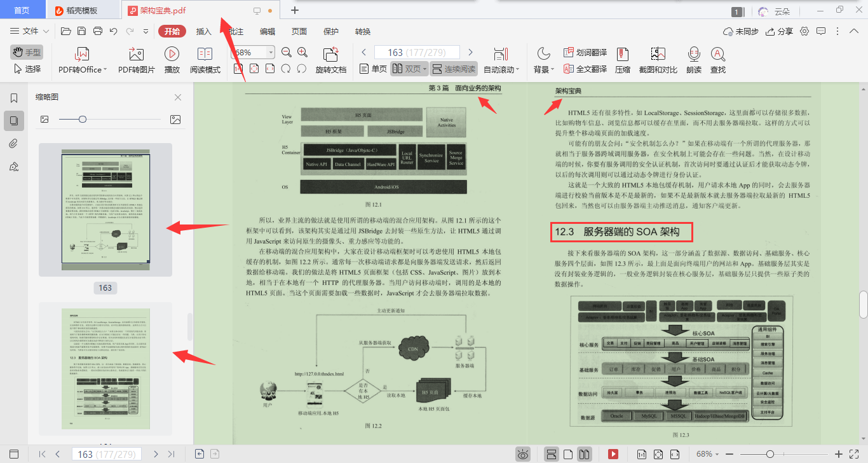Image resolution: width=868 pixels, height=463 pixels.
Task: Click 全文翻译 full-text translation
Action: [585, 69]
